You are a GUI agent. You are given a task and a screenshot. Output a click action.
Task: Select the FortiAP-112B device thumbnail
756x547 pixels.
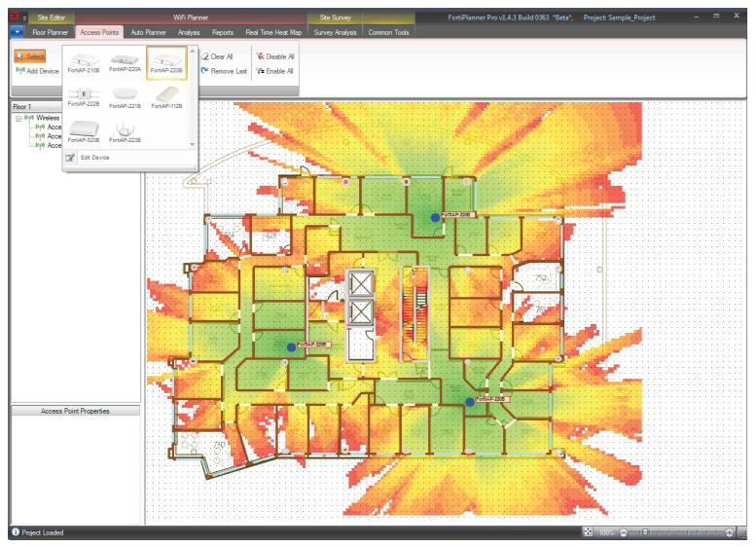[166, 97]
